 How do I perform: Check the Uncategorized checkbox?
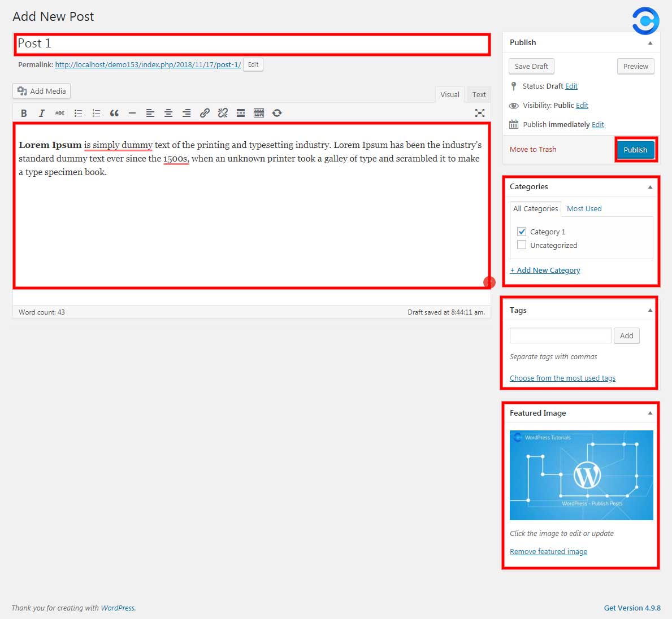click(522, 245)
